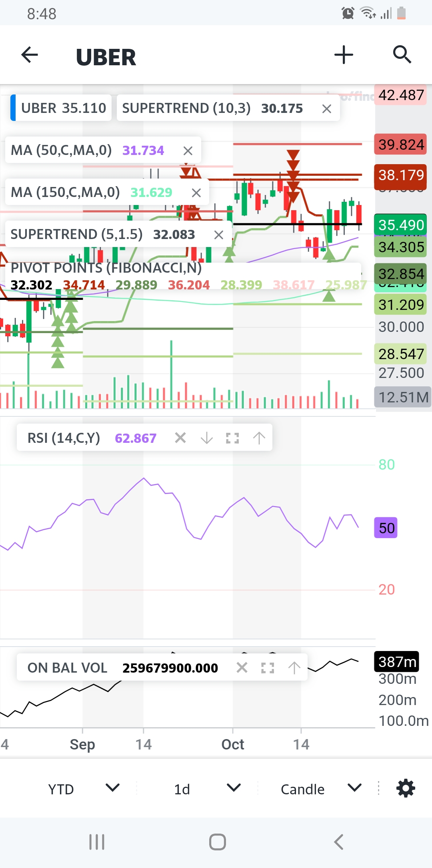
Task: Close the ON BAL VOL panel
Action: click(x=242, y=667)
